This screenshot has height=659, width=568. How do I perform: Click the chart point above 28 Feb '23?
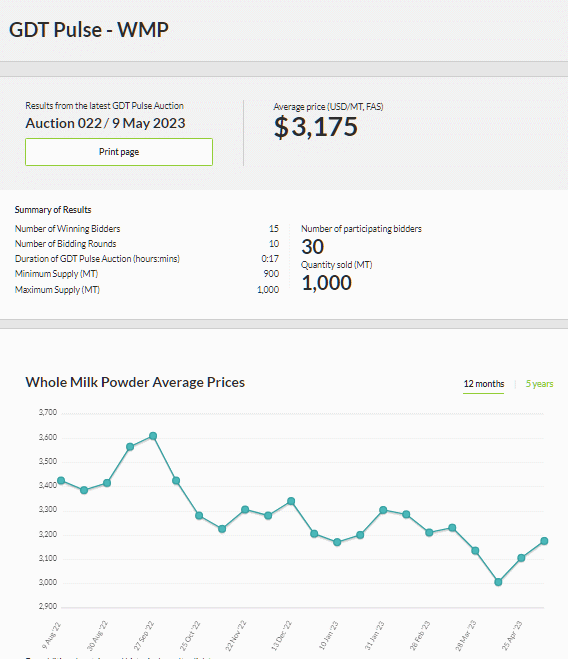[x=429, y=532]
